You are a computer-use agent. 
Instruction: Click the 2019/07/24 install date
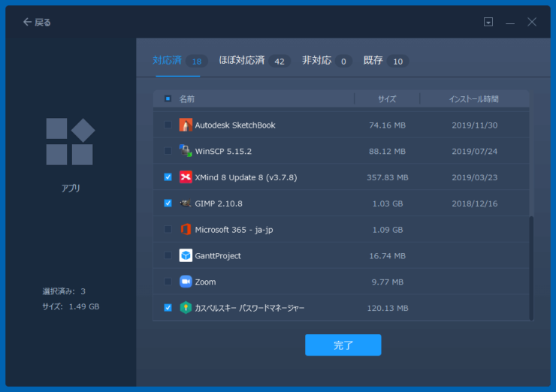coord(474,152)
